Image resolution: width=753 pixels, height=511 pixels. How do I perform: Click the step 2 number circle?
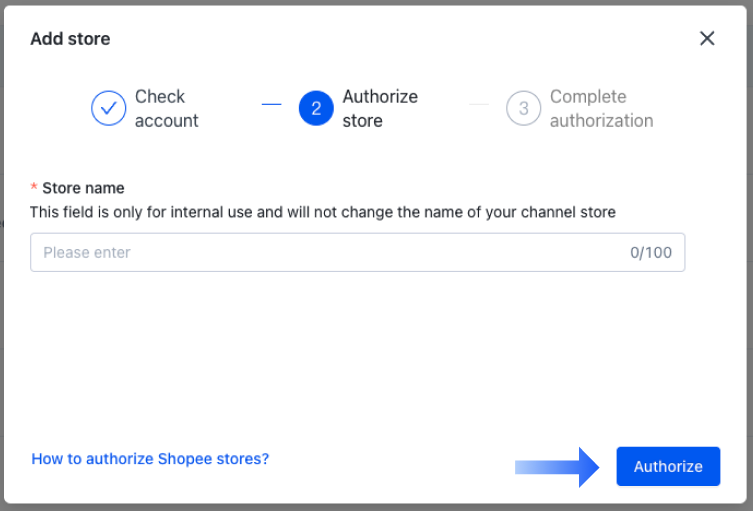pos(316,108)
